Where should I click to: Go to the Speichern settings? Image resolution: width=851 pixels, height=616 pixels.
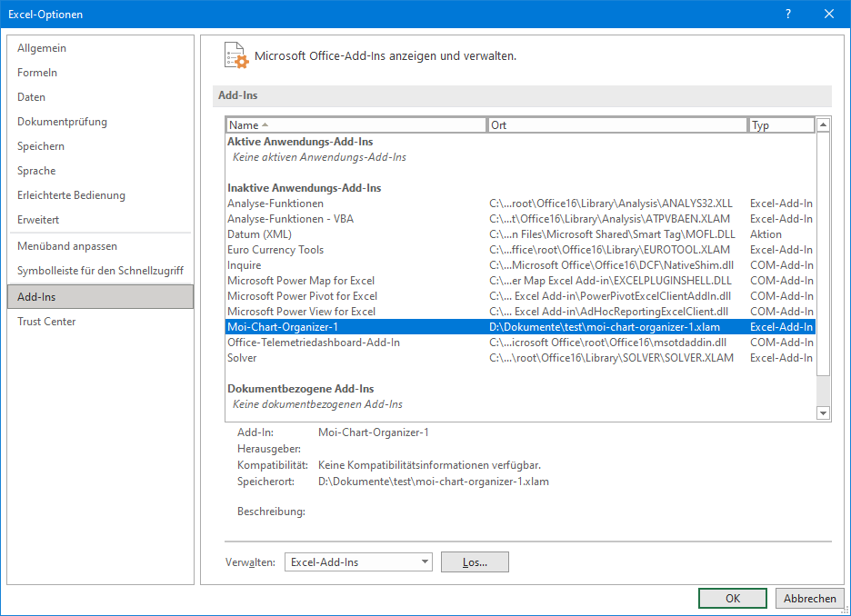[100, 146]
